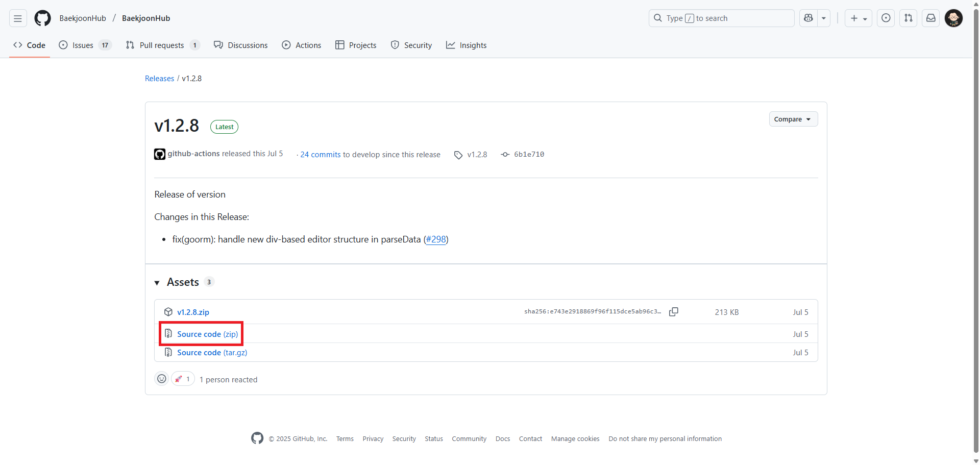Download the v1.2.8.zip asset
The height and width of the screenshot is (465, 980).
[193, 312]
